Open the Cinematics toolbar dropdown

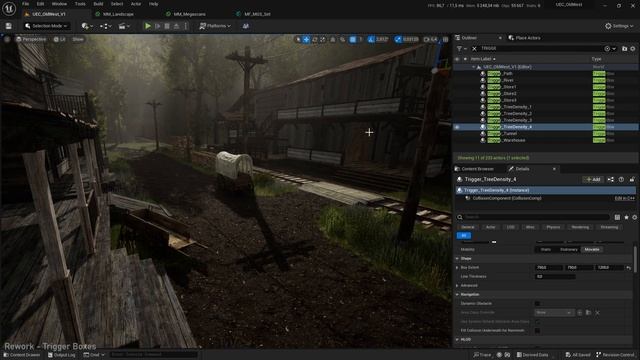click(x=124, y=26)
